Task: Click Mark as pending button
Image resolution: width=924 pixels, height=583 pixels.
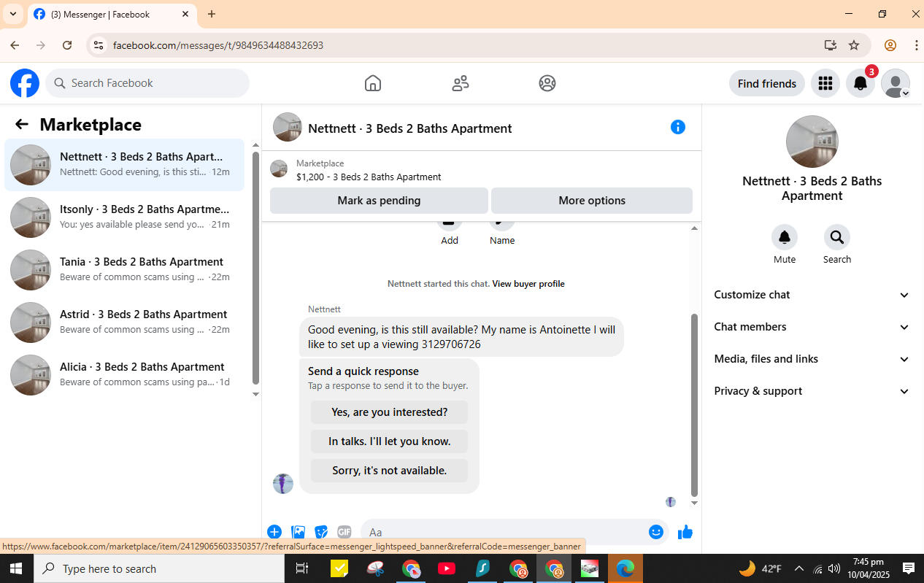Action: click(379, 201)
